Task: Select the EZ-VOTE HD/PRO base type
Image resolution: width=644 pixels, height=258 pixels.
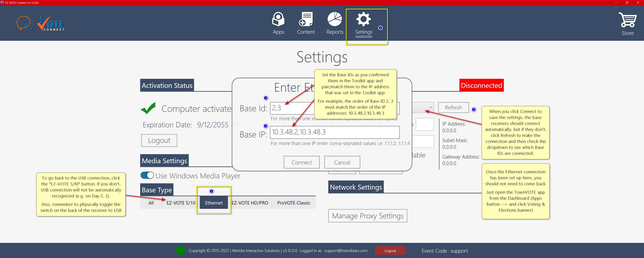Action: click(250, 202)
